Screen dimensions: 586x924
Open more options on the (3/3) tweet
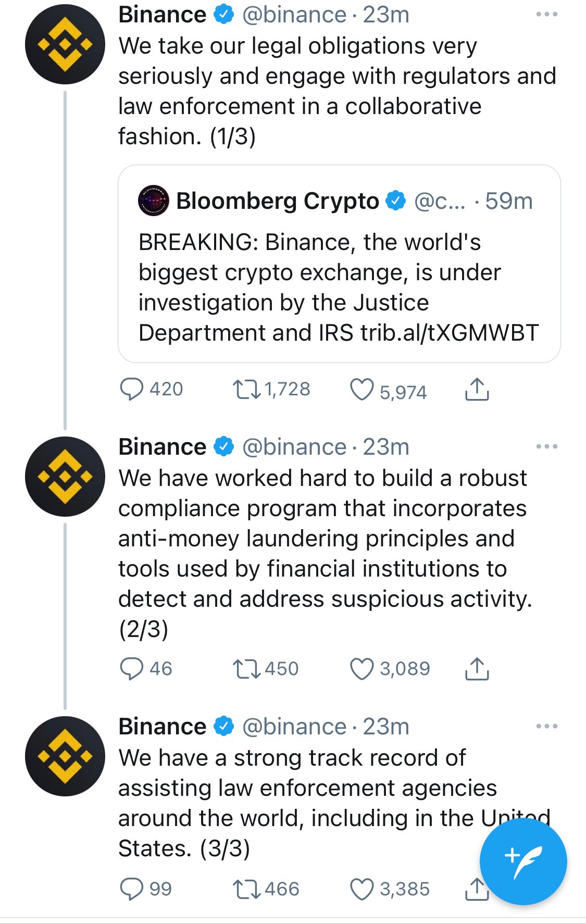[x=546, y=726]
